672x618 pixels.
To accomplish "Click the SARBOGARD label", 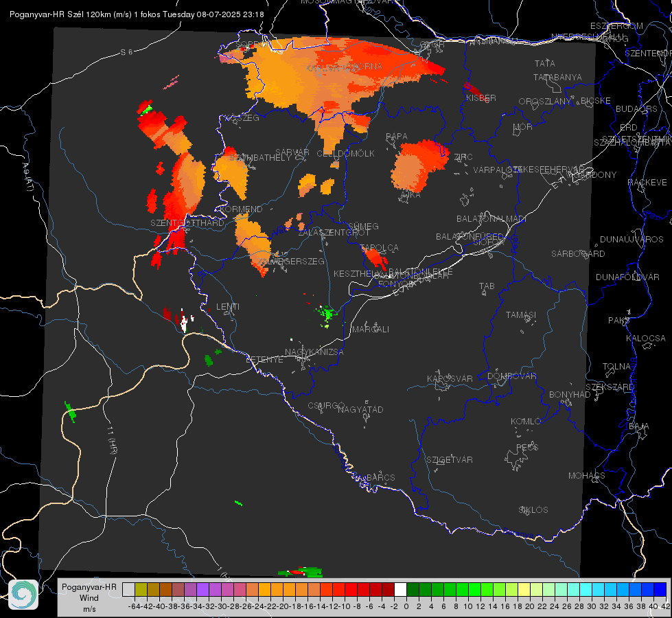I will [x=578, y=254].
